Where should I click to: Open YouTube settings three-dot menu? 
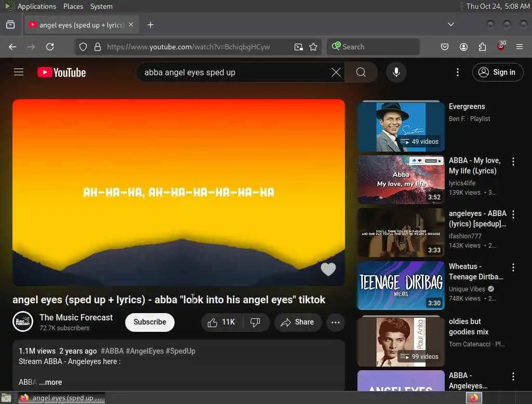tap(457, 72)
